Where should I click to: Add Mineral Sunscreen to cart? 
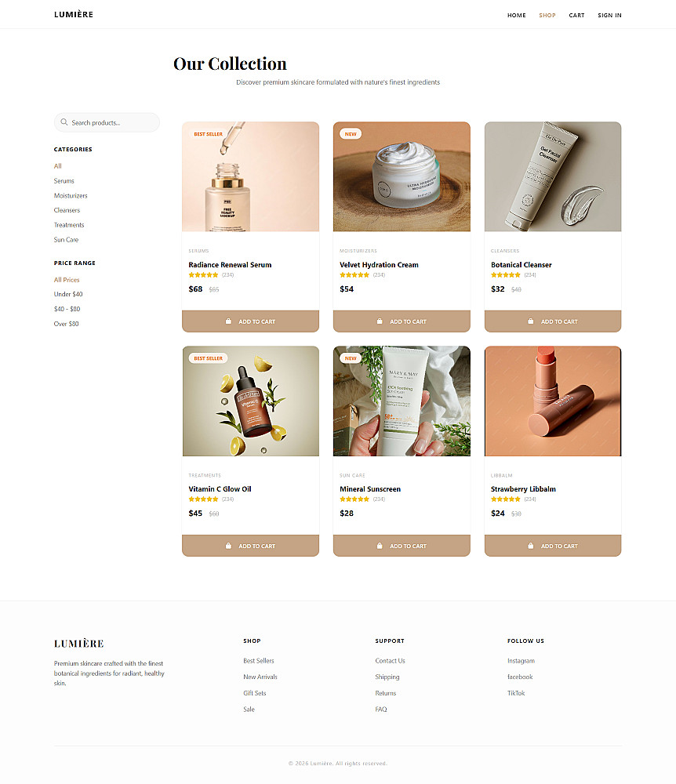(x=402, y=546)
